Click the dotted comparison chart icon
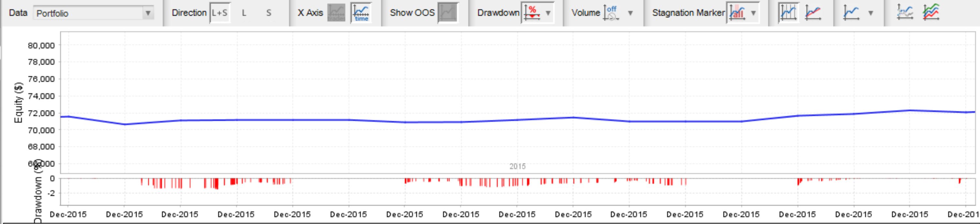The height and width of the screenshot is (224, 980). (x=905, y=12)
